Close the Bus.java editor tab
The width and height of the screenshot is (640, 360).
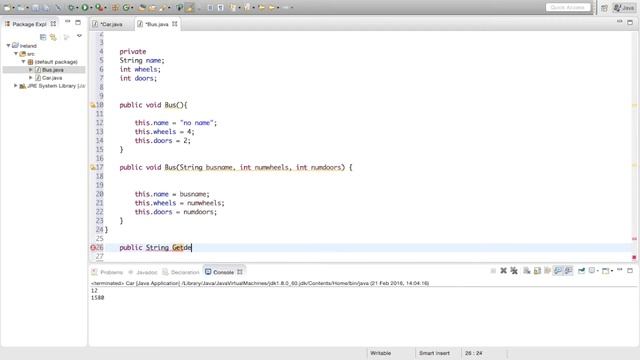[x=175, y=24]
